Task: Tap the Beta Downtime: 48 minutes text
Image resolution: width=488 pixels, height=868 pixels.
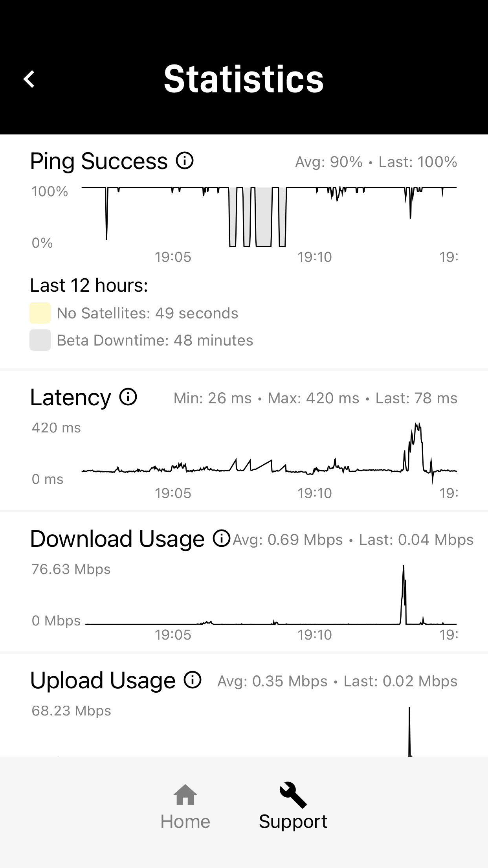Action: (x=155, y=340)
